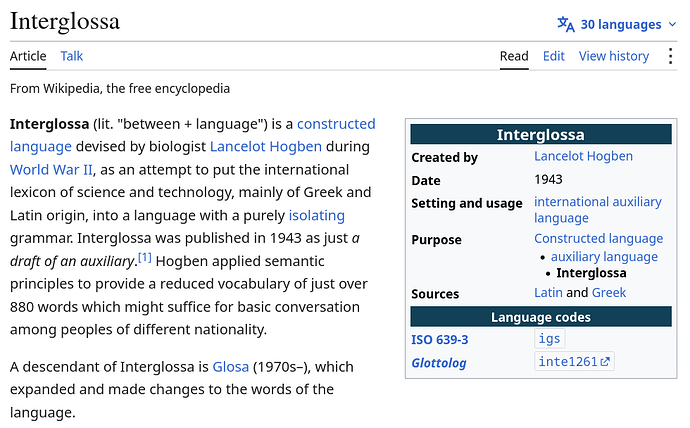Click the chevron next to 30 languages

672,25
